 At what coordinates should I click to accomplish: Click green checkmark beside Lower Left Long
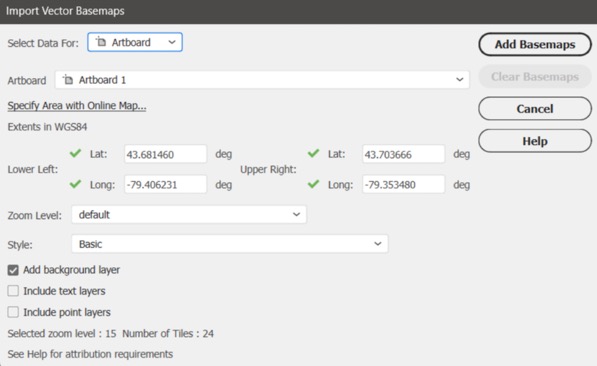[75, 184]
